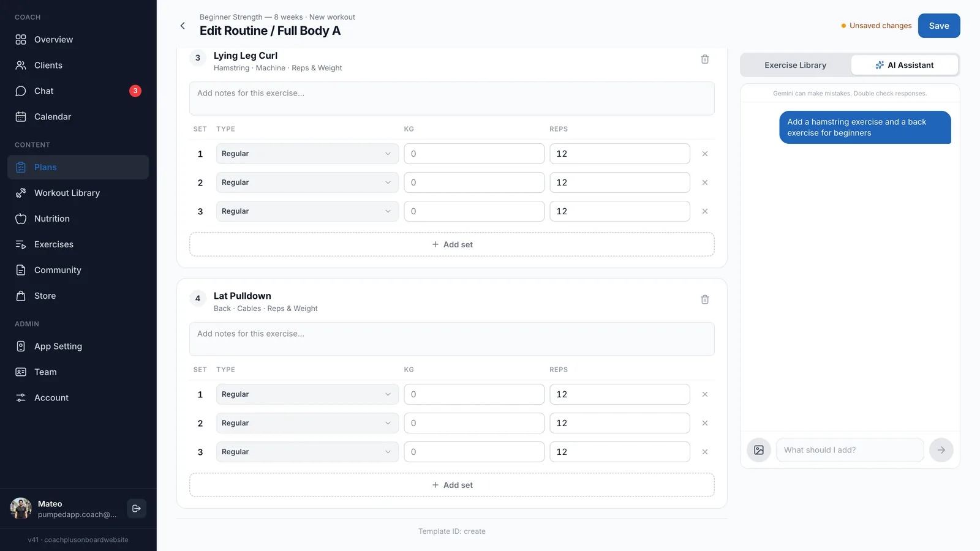980x551 pixels.
Task: Open the Community section
Action: point(78,270)
